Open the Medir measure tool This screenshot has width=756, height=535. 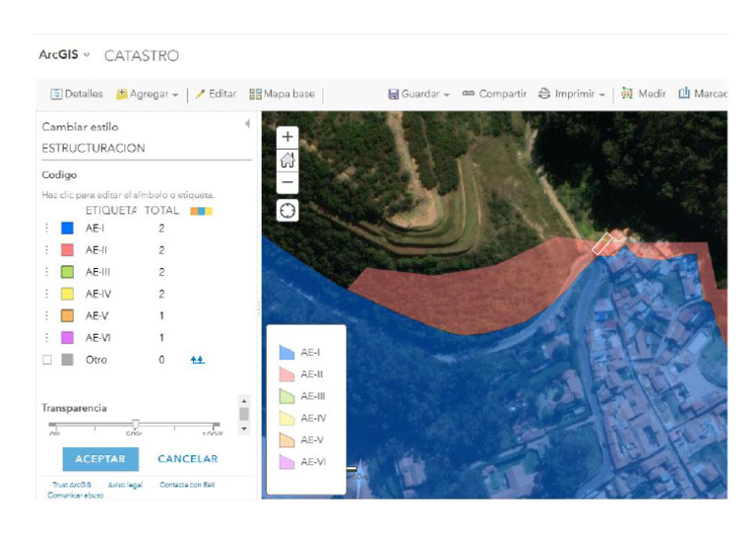tap(643, 94)
